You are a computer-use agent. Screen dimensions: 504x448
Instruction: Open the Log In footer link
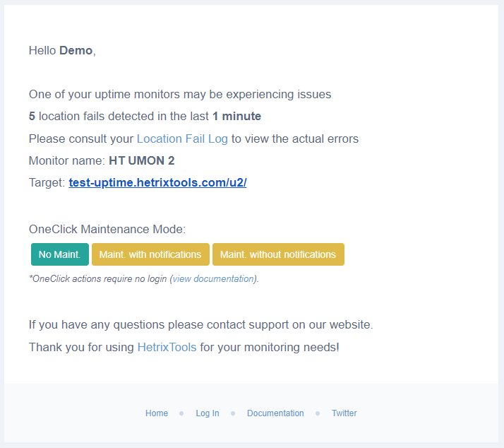click(208, 413)
